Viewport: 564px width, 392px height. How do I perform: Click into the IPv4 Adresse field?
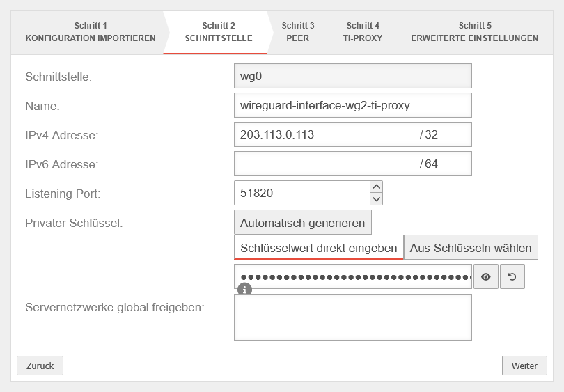pyautogui.click(x=324, y=135)
